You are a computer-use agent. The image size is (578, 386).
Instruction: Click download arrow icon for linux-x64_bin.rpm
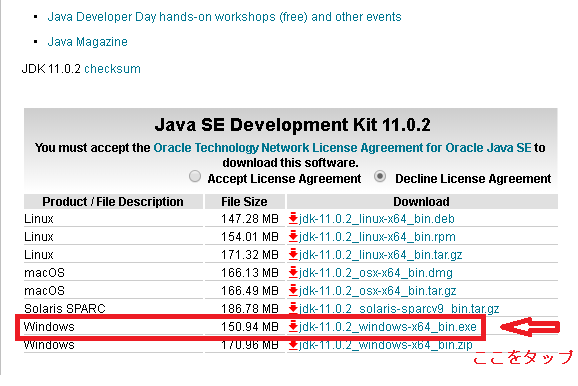coord(293,236)
